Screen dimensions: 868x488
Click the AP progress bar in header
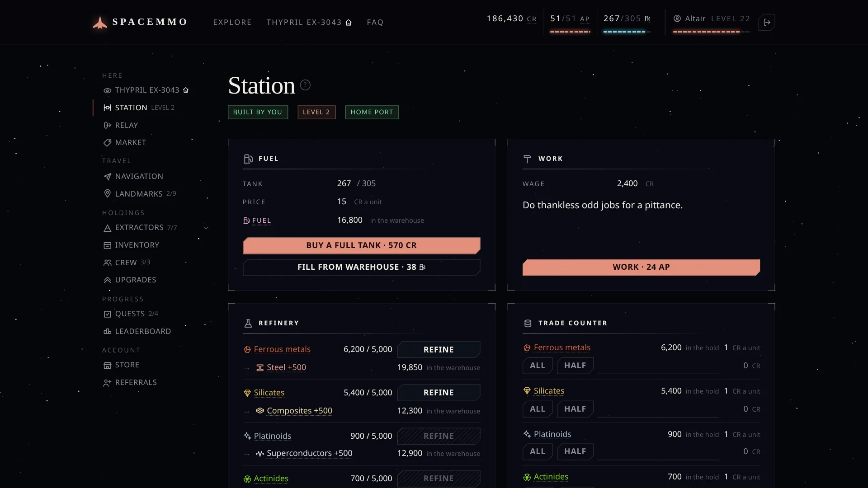(570, 32)
